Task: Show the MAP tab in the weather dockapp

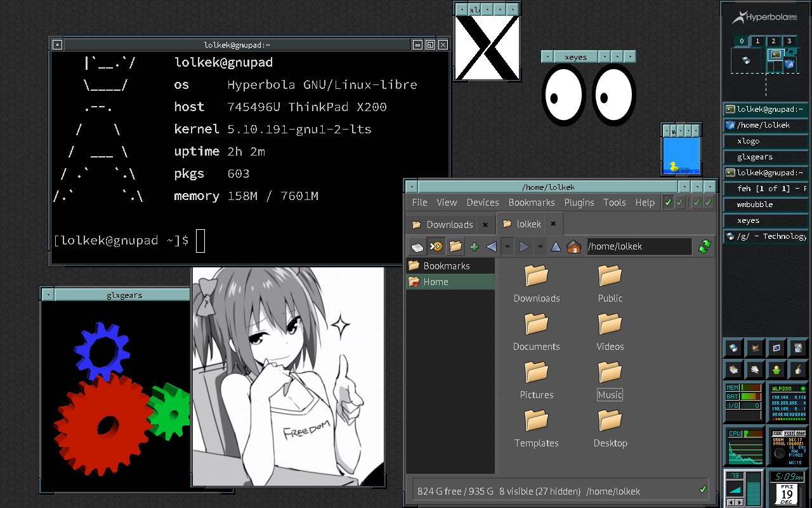Action: [x=801, y=434]
